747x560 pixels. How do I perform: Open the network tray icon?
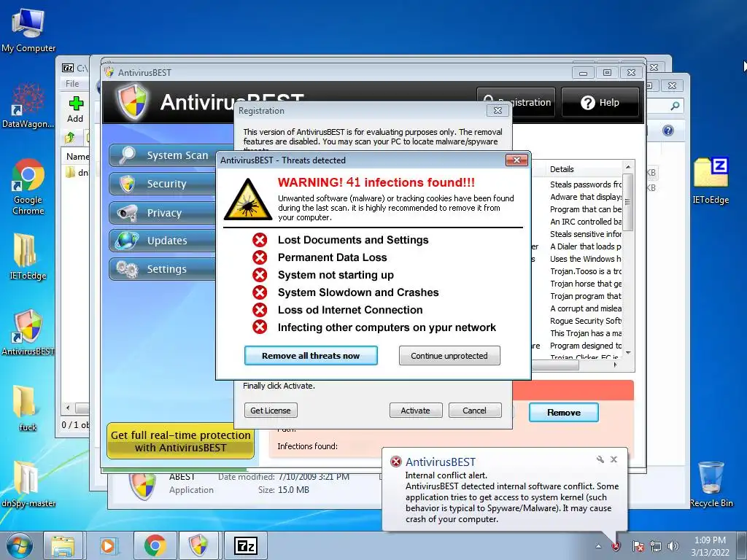click(x=656, y=546)
